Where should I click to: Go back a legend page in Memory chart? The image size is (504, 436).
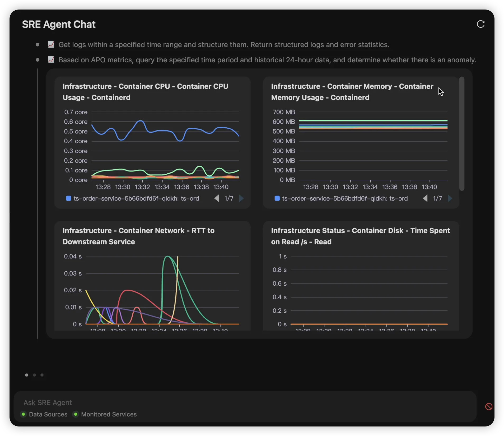[425, 198]
